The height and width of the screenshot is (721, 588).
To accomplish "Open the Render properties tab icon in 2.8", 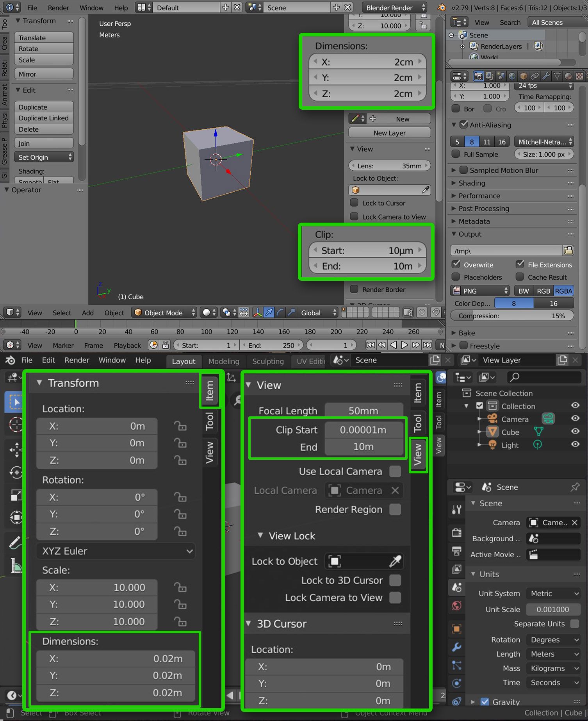I will (456, 533).
